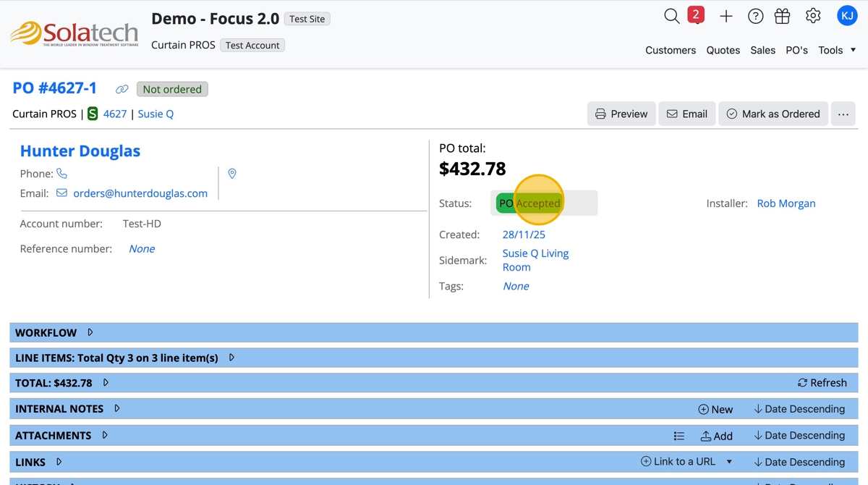
Task: Open settings gear icon
Action: [813, 16]
